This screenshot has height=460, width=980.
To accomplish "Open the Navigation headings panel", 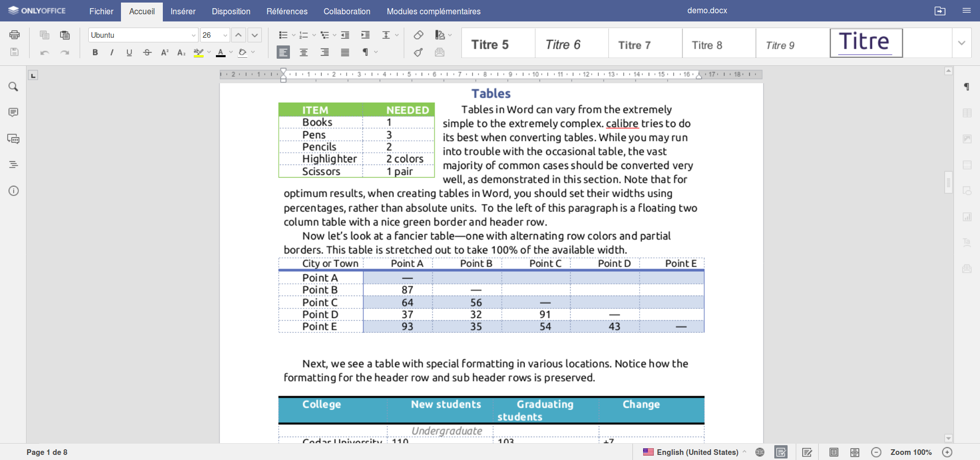I will 13,164.
